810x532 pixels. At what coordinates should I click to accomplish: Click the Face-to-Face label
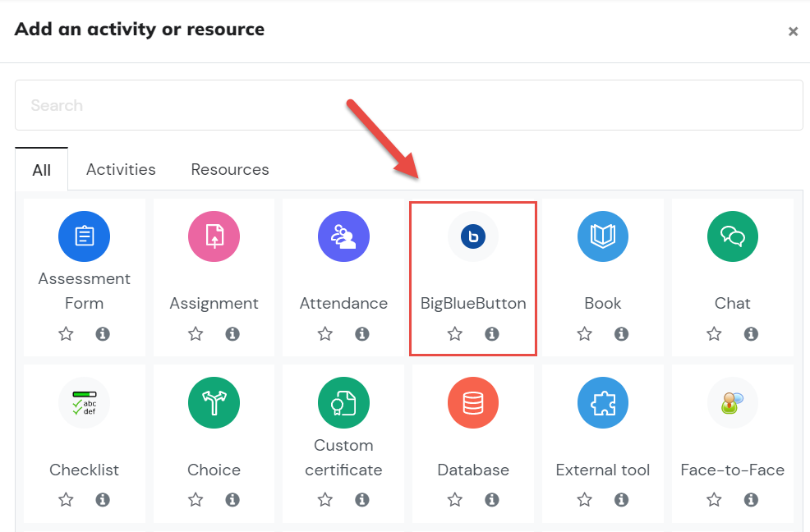(733, 470)
